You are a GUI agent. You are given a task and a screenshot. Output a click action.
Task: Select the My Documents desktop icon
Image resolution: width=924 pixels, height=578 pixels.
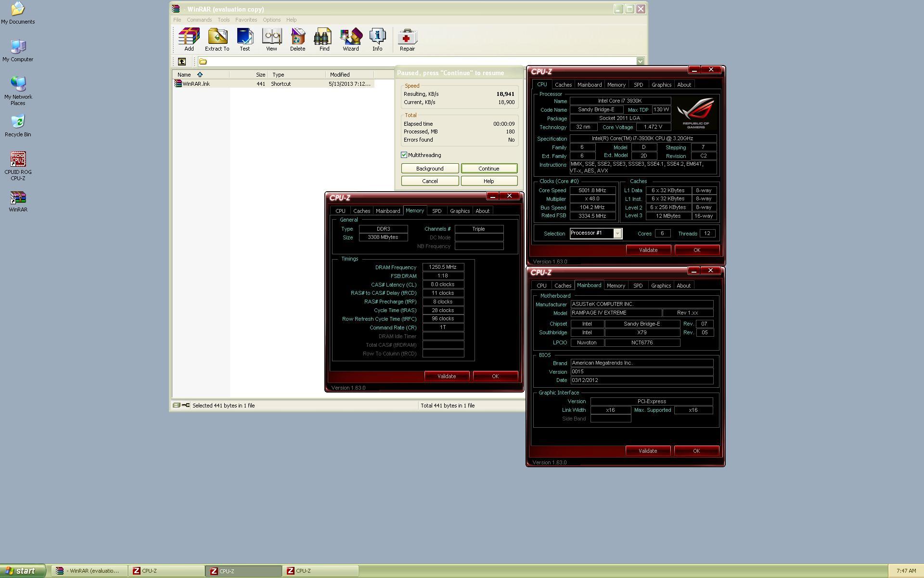(18, 13)
